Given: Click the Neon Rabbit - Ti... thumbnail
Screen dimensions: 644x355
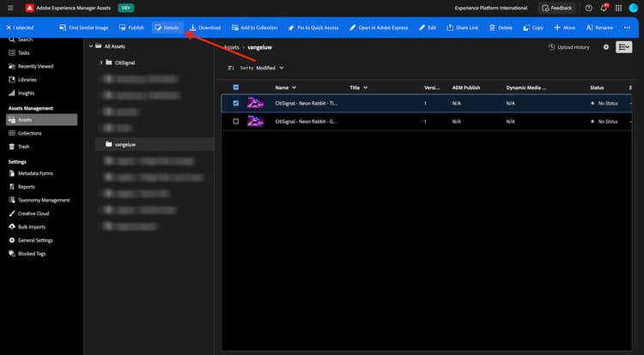Looking at the screenshot, I should [x=255, y=103].
